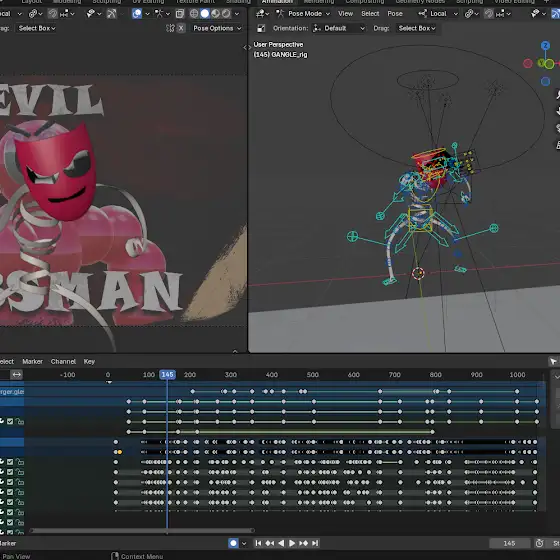This screenshot has height=560, width=560.
Task: Click timeline horizontal scrollbar
Action: (x=142, y=531)
